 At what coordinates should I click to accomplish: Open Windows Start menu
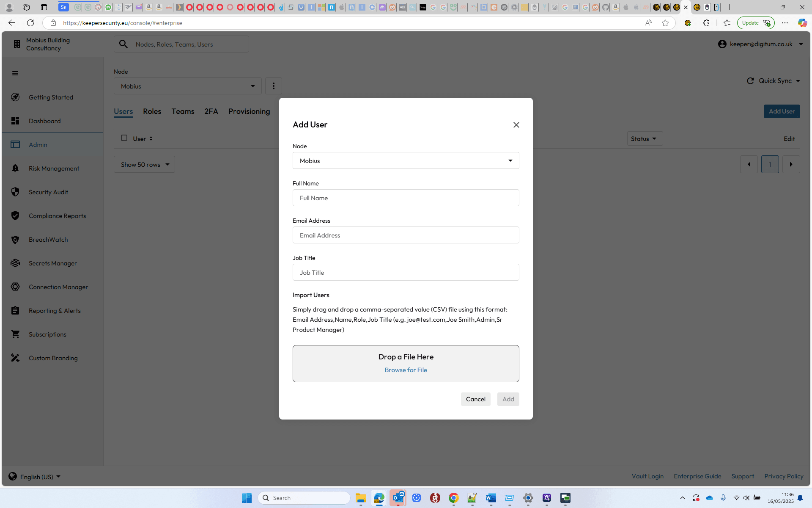(247, 498)
